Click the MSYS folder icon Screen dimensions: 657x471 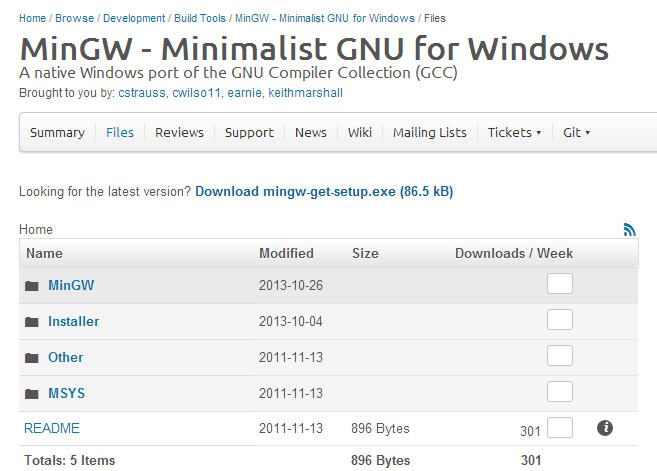pyautogui.click(x=32, y=394)
